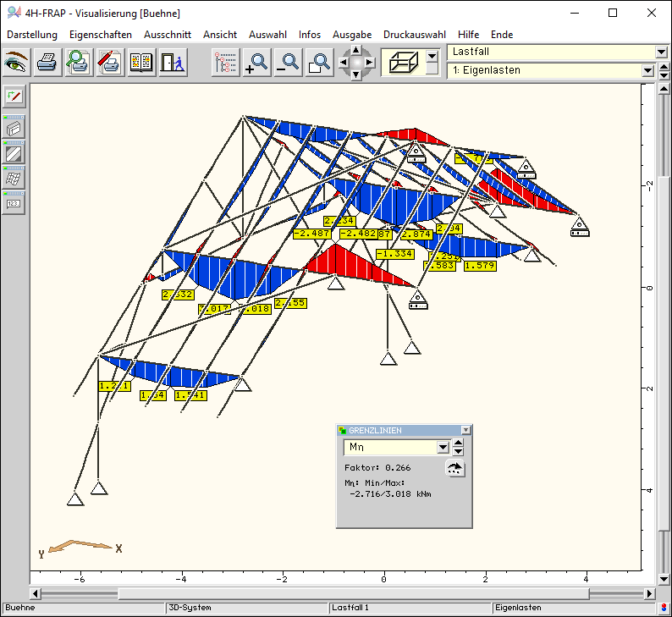Viewport: 672px width, 617px height.
Task: Open the Darstellung menu
Action: point(32,35)
